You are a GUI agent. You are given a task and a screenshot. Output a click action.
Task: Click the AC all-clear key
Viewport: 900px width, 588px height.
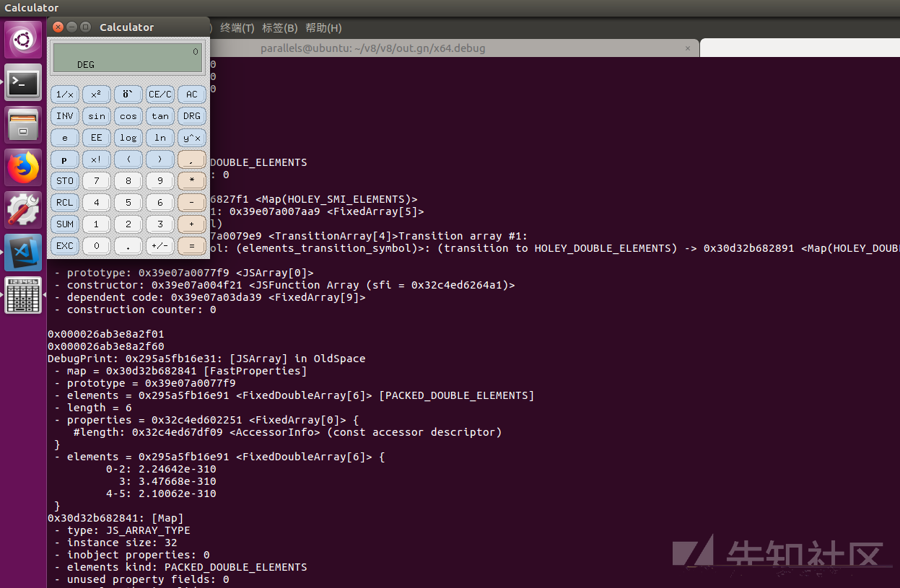point(192,95)
